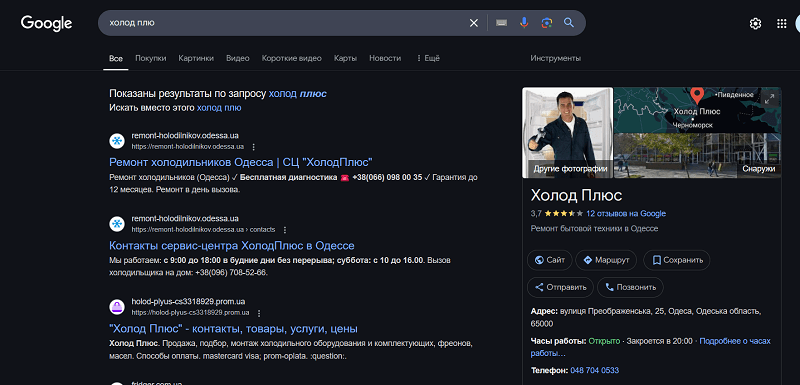The width and height of the screenshot is (800, 385).
Task: Click the map thumbnail with red pin
Action: point(697,110)
